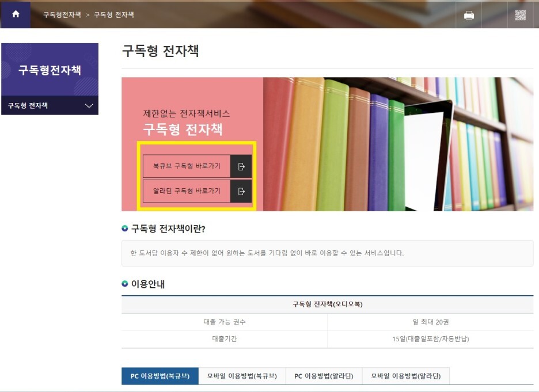
Task: Click the bookshelf banner image
Action: coord(398,144)
